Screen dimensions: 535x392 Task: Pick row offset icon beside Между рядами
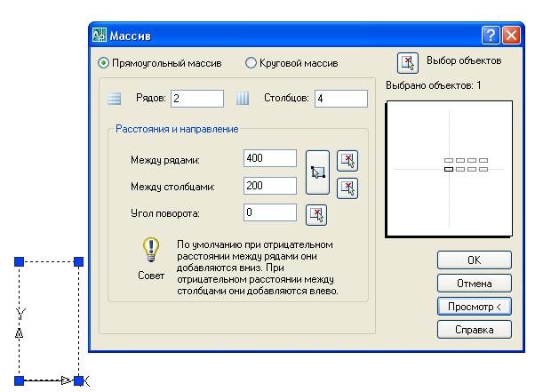(x=347, y=161)
